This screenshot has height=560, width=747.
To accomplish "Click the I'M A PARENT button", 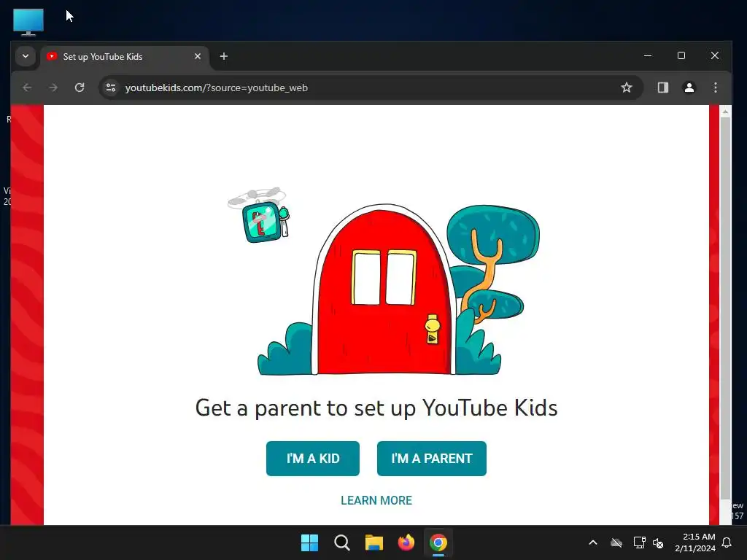I will [x=432, y=459].
